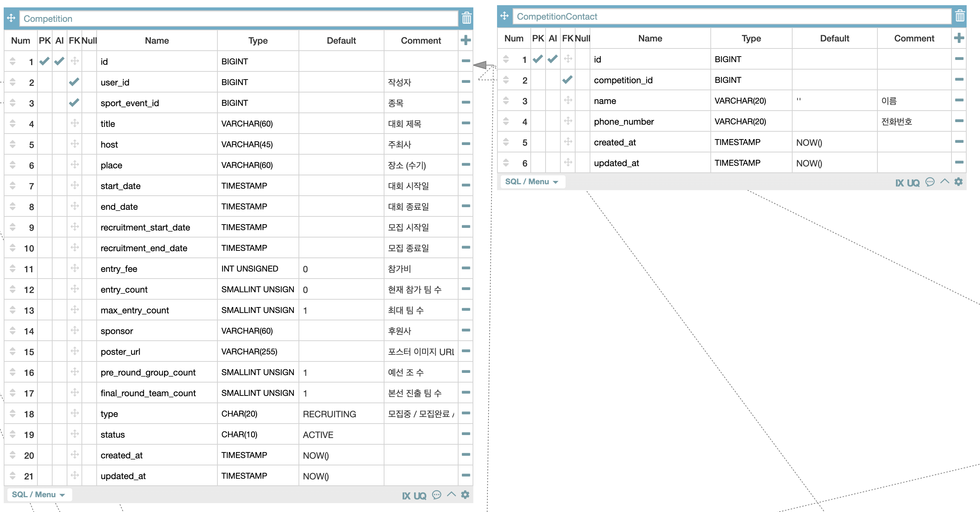Click the UQ unique button under CompetitionContact
Viewport: 980px width, 512px height.
pyautogui.click(x=913, y=183)
